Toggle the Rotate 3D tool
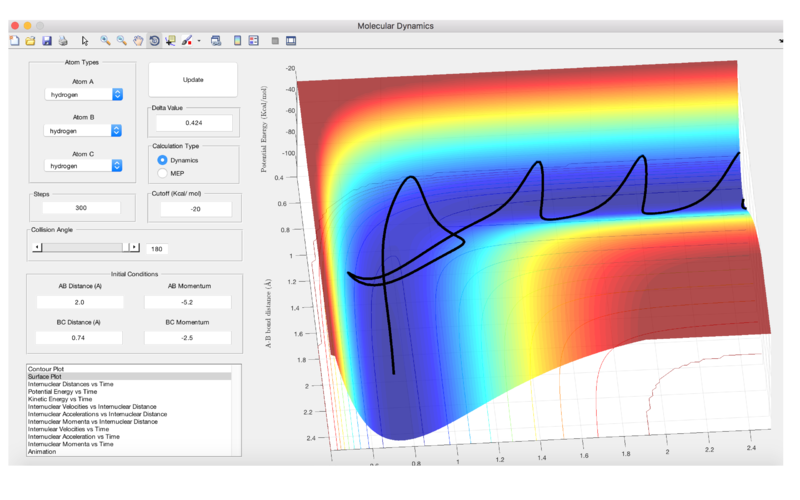The width and height of the screenshot is (800, 500). tap(154, 41)
